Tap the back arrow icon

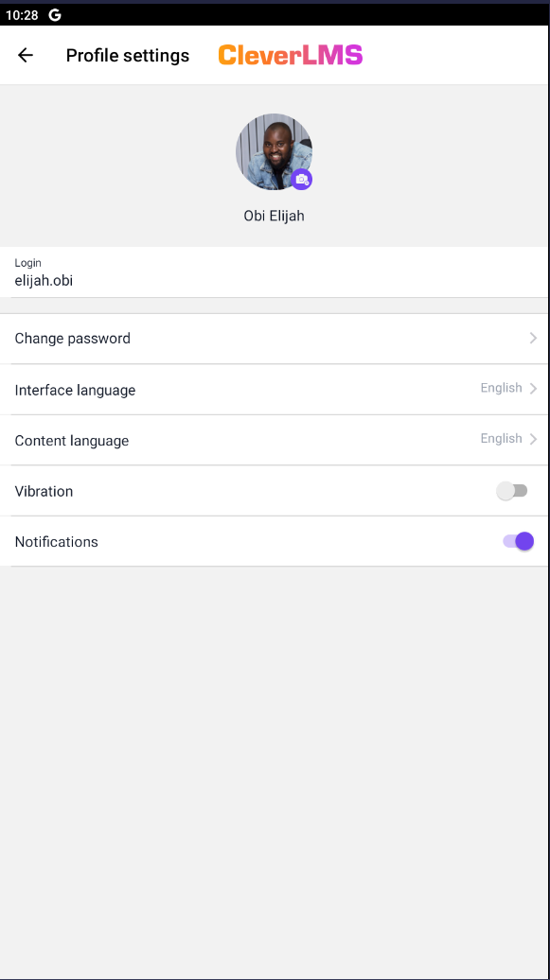click(x=25, y=55)
